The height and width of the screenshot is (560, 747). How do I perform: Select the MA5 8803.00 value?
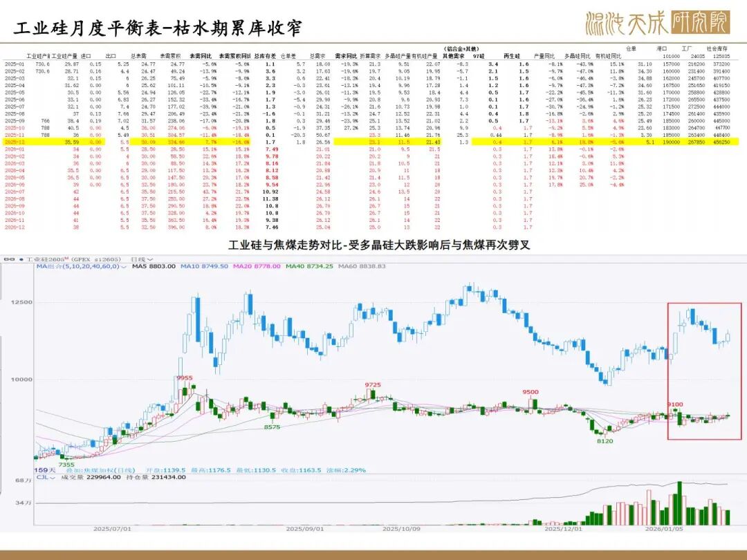[154, 266]
